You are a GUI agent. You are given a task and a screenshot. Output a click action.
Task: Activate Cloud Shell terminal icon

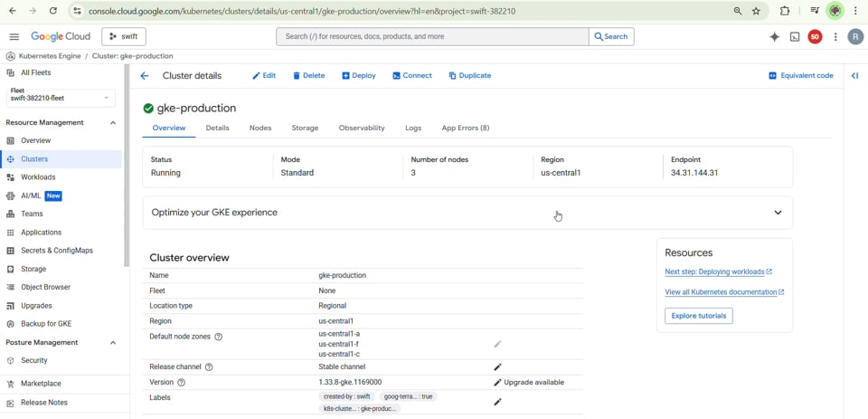795,36
